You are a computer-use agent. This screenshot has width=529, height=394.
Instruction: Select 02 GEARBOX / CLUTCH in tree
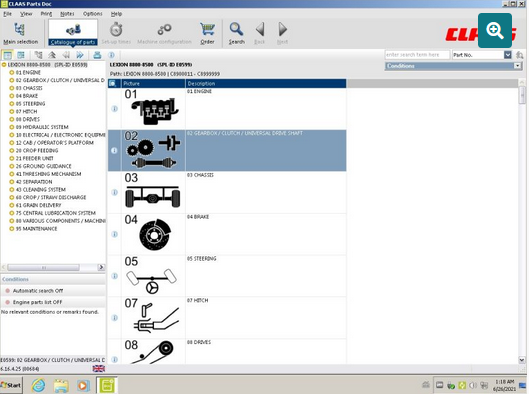[x=60, y=80]
